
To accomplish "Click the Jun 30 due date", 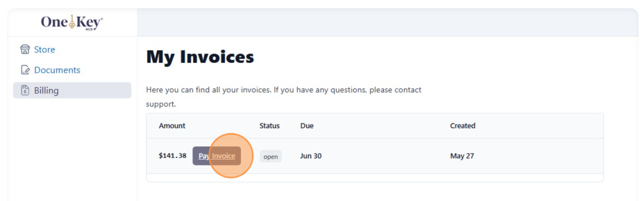I will click(311, 156).
